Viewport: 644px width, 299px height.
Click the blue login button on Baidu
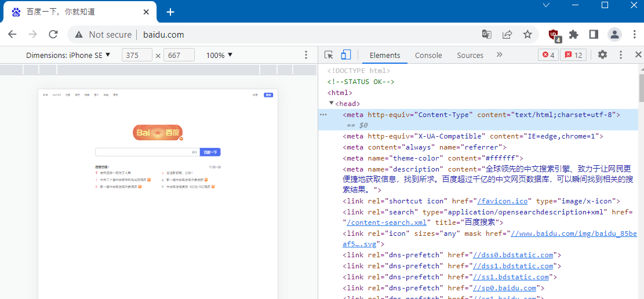coord(268,95)
